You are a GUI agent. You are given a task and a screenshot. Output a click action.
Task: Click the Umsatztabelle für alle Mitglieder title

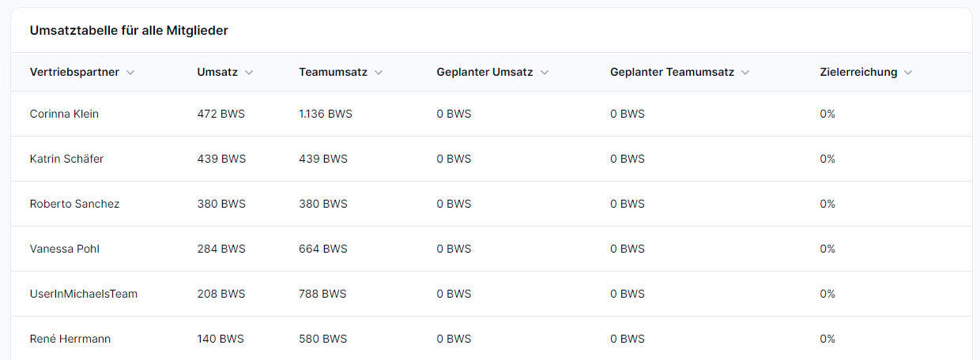129,31
